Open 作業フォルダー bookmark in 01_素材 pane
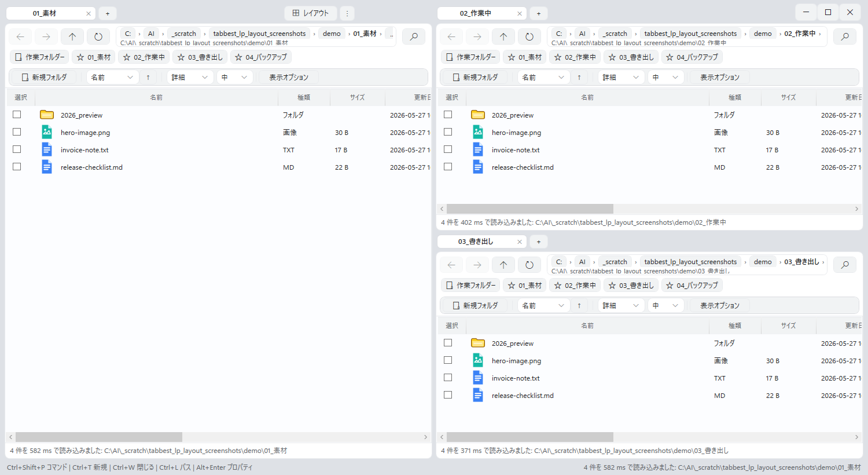868x475 pixels. pos(39,57)
